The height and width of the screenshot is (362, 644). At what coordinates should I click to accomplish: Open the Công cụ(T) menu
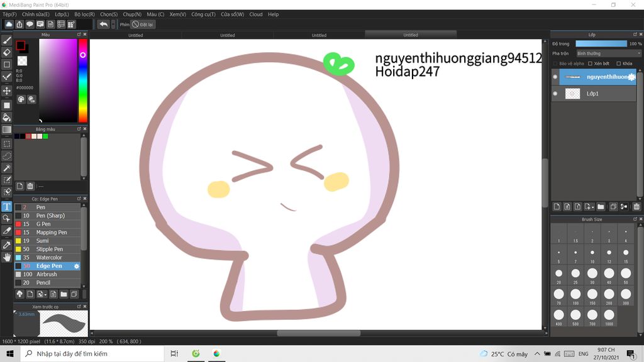[203, 14]
